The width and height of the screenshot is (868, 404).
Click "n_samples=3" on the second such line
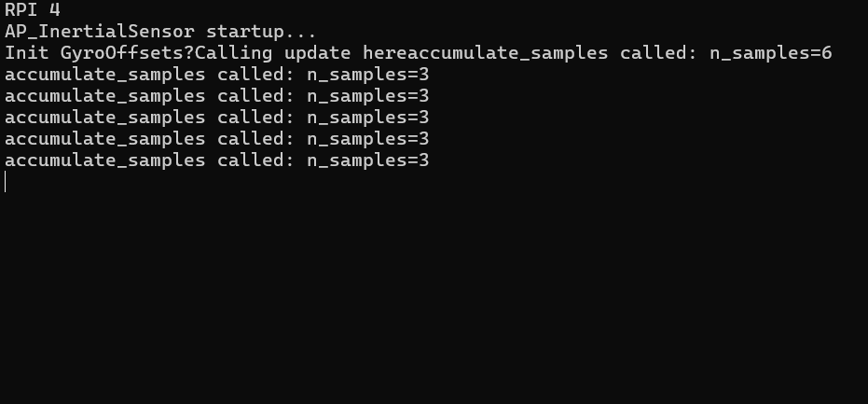[368, 96]
